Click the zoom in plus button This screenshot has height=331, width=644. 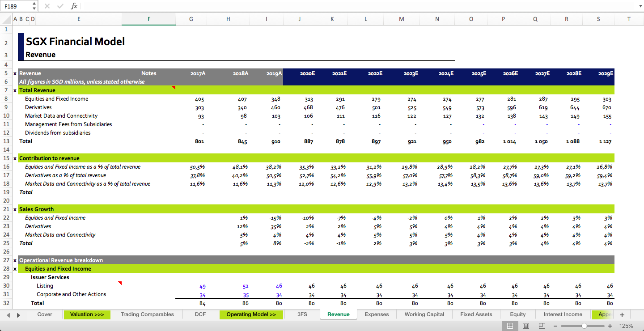point(610,326)
